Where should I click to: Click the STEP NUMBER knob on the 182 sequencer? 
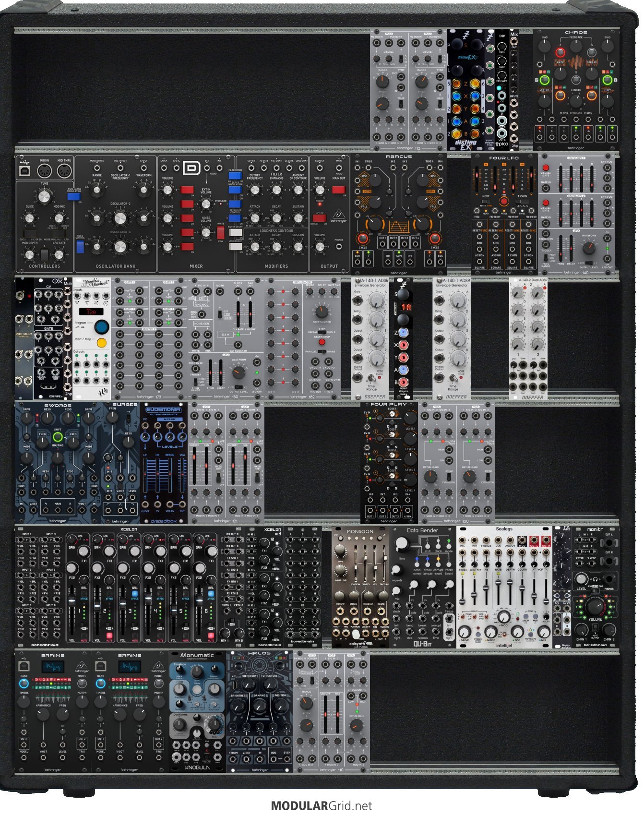click(x=322, y=311)
